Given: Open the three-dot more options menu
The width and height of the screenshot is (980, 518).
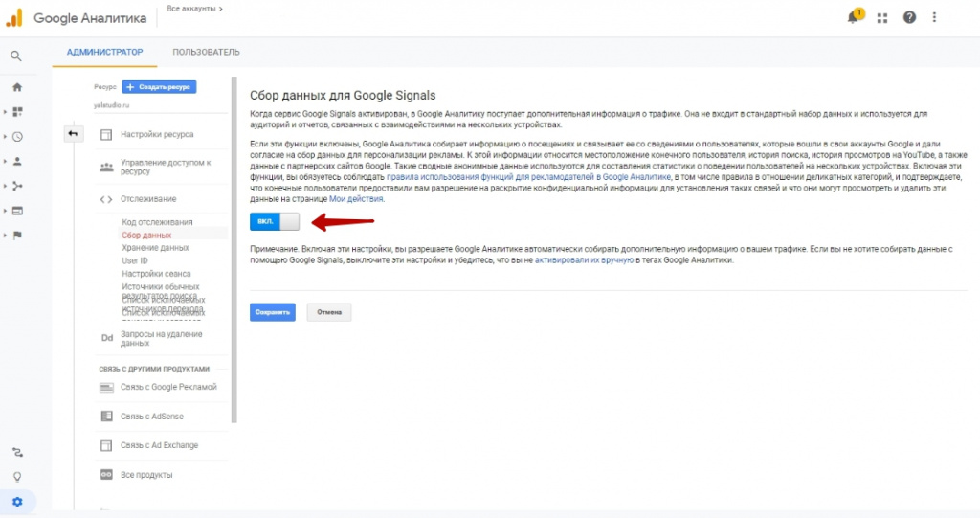Looking at the screenshot, I should pyautogui.click(x=934, y=17).
